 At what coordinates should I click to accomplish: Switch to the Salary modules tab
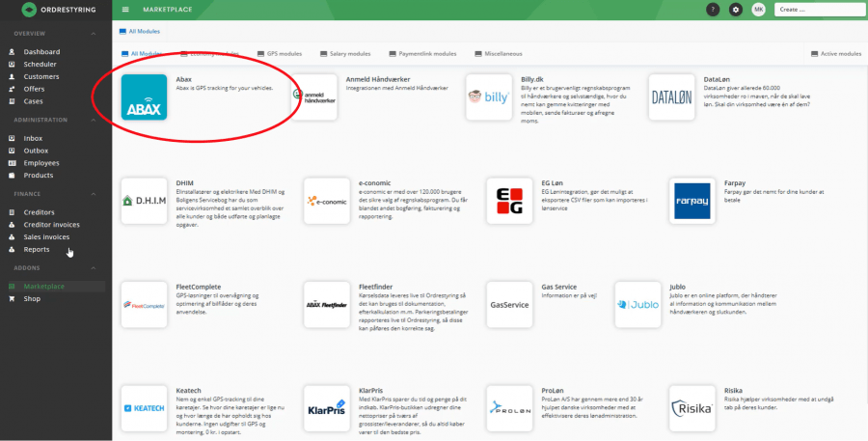click(x=345, y=54)
